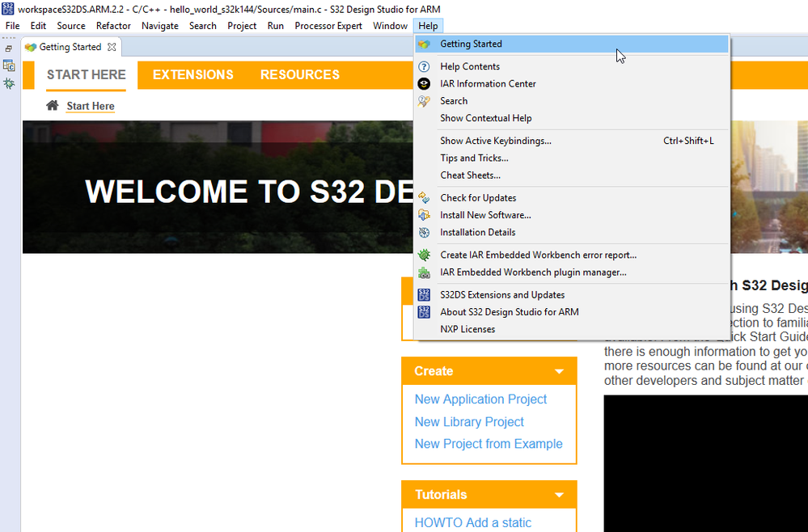The image size is (808, 532).
Task: Click S32DS Extensions and Updates icon
Action: 424,294
